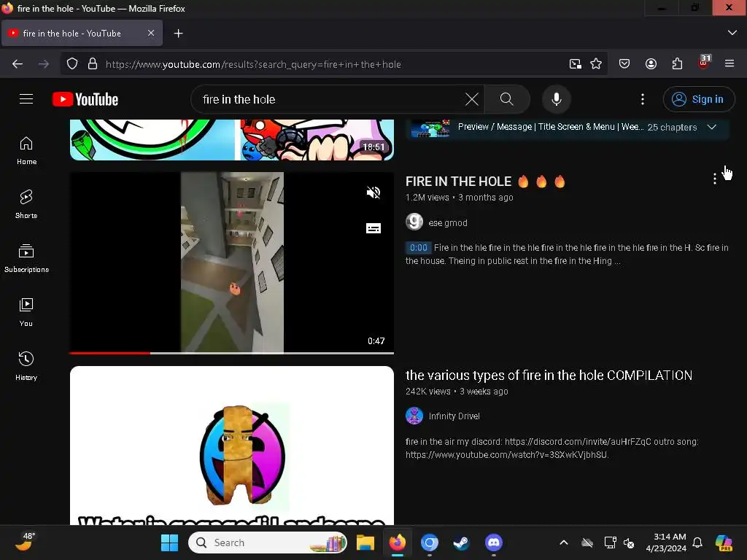
Task: Click the Sign in button
Action: [698, 99]
